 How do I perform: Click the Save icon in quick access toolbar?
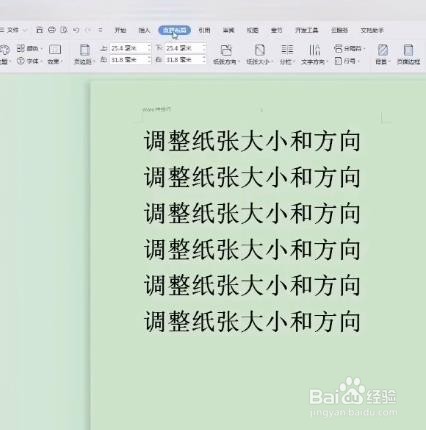(x=39, y=30)
